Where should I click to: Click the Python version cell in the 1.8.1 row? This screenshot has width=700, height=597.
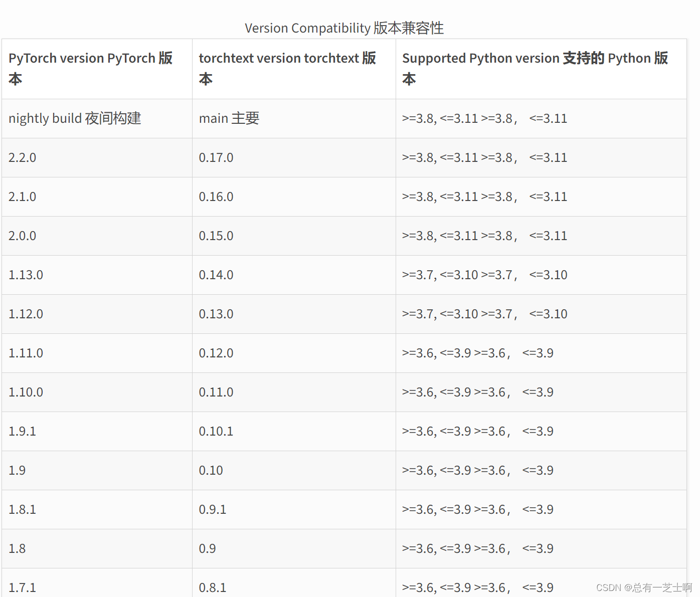541,510
